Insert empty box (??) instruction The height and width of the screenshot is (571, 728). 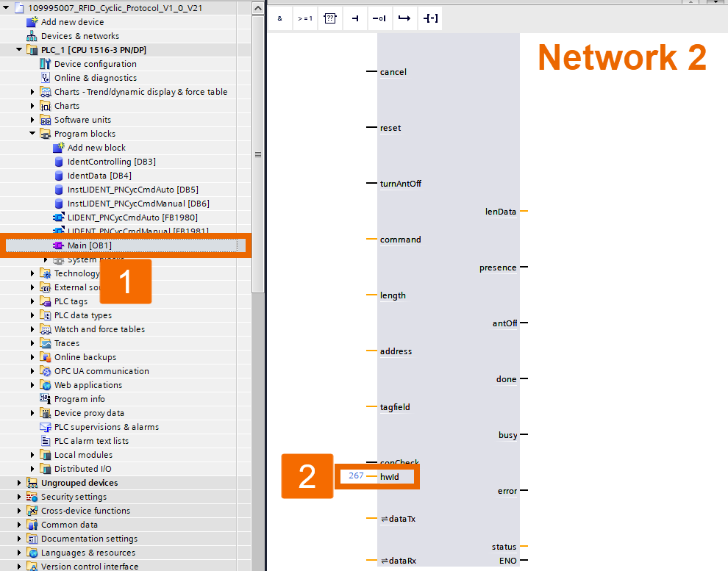tap(329, 18)
